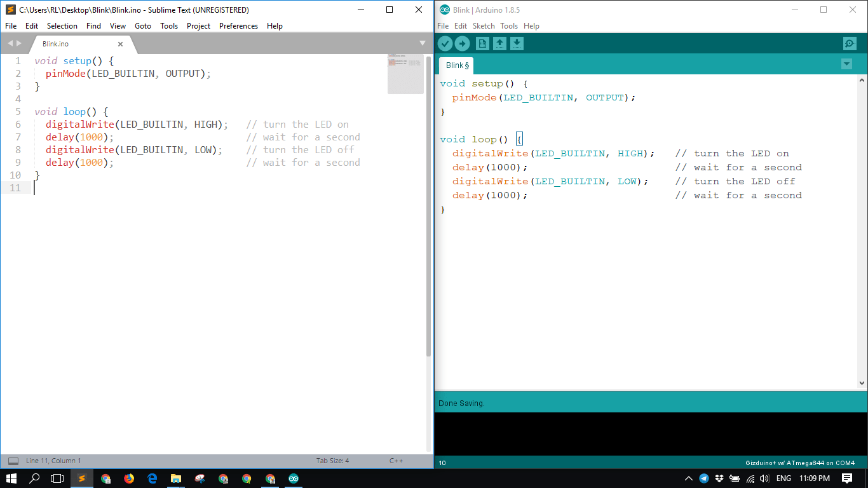Viewport: 868px width, 488px height.
Task: Open a new sketch with the New icon
Action: tap(482, 43)
